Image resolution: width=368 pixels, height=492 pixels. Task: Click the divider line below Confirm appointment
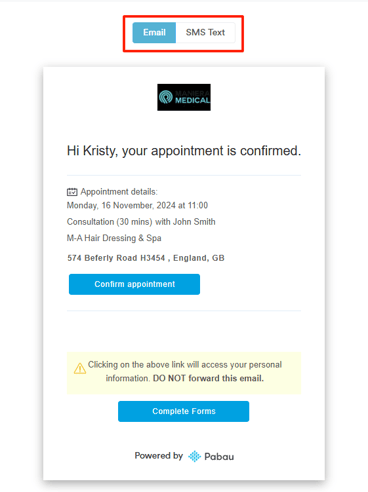[x=184, y=311]
